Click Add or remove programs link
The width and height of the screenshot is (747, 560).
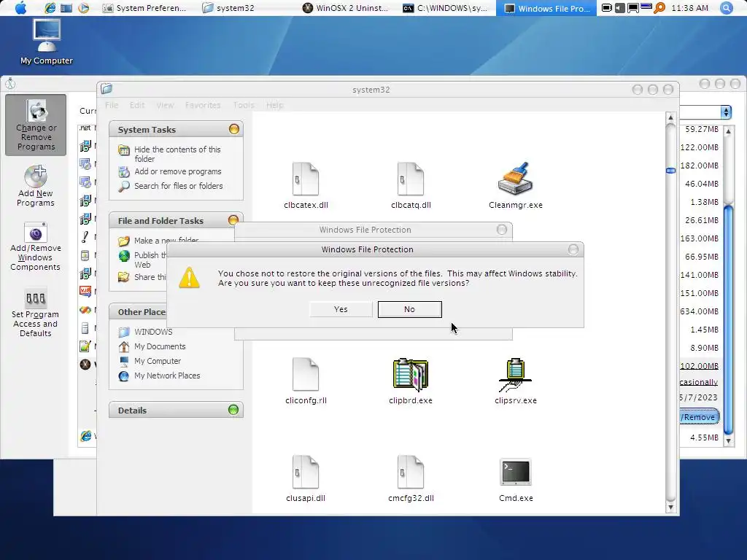click(x=178, y=171)
